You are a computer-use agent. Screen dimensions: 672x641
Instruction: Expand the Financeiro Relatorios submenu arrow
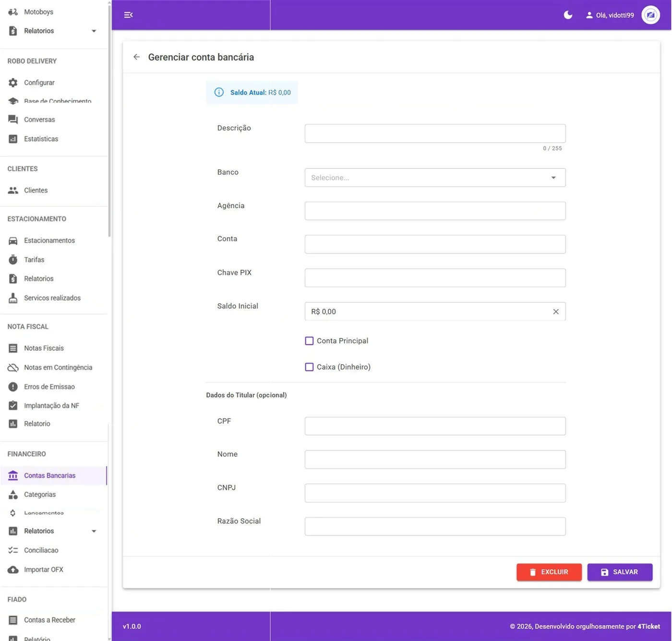pos(94,531)
